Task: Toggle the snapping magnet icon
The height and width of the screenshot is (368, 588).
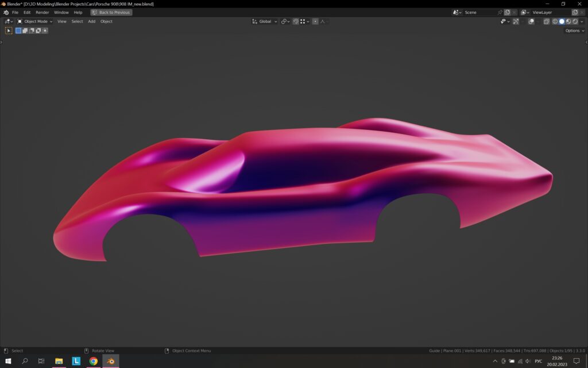Action: (x=296, y=21)
